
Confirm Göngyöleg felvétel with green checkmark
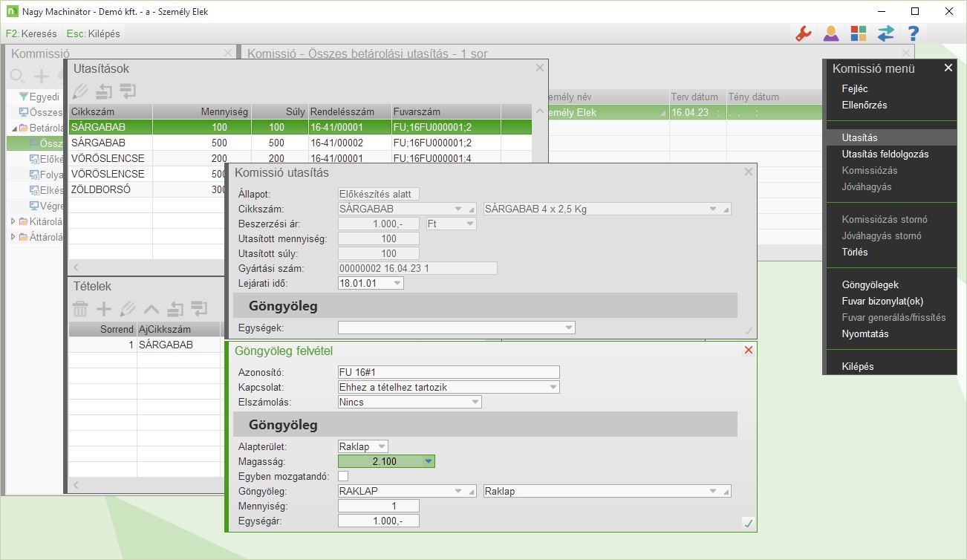pos(748,524)
